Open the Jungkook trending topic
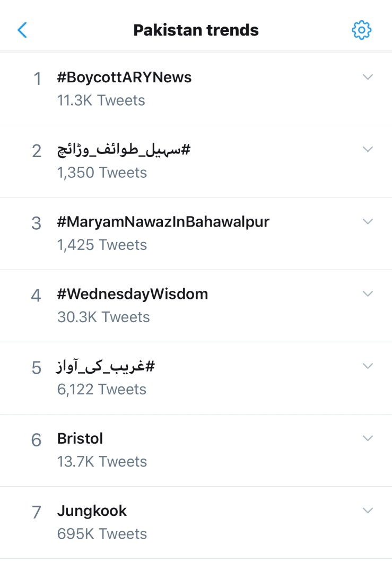Viewport: 392px width, 561px height. coord(92,511)
